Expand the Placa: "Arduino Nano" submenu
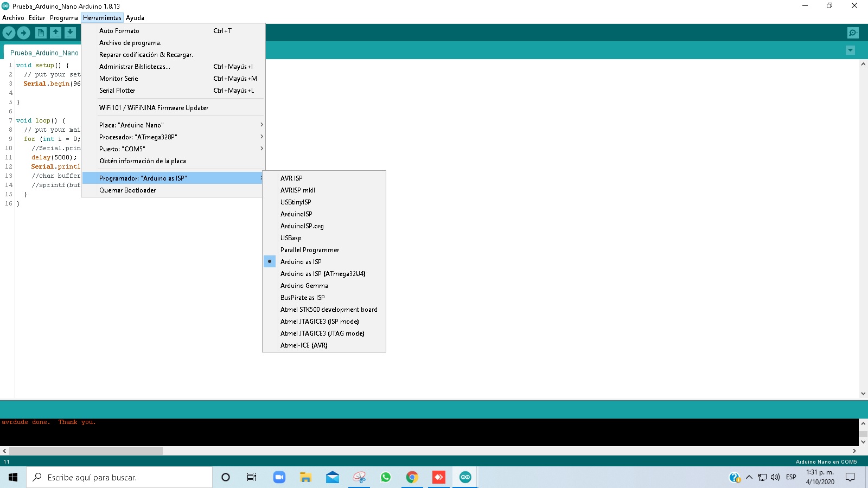The height and width of the screenshot is (488, 868). tap(173, 125)
